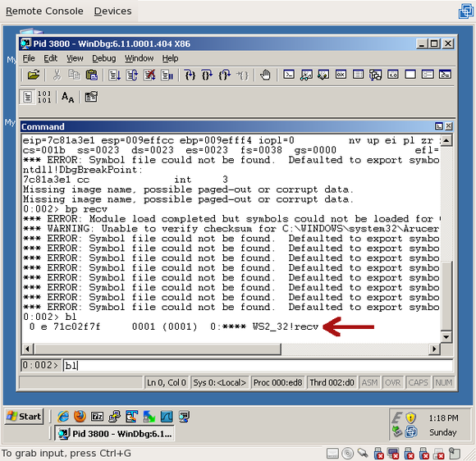Open the Memory window toolbar icon

(x=358, y=75)
